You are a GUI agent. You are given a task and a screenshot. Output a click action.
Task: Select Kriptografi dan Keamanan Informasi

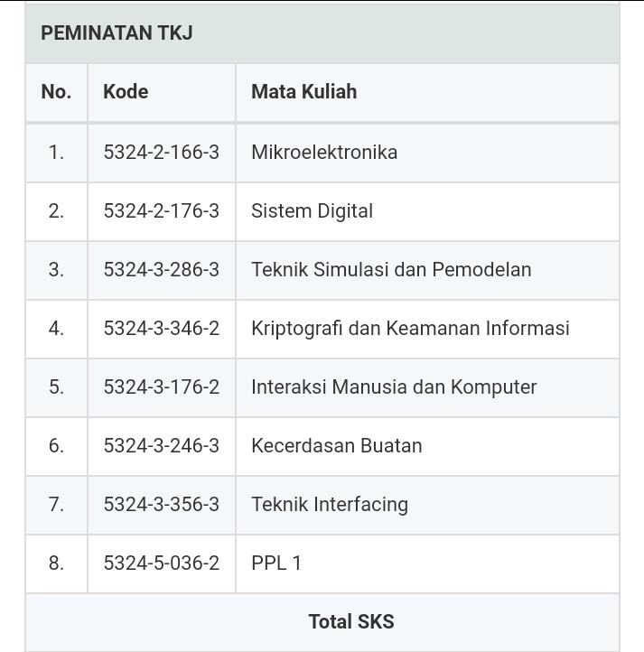click(410, 328)
